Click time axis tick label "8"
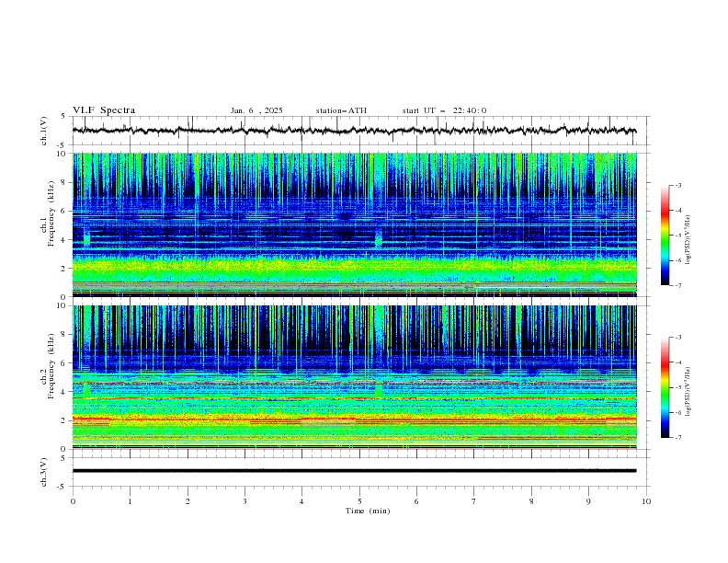The image size is (728, 563). click(531, 501)
